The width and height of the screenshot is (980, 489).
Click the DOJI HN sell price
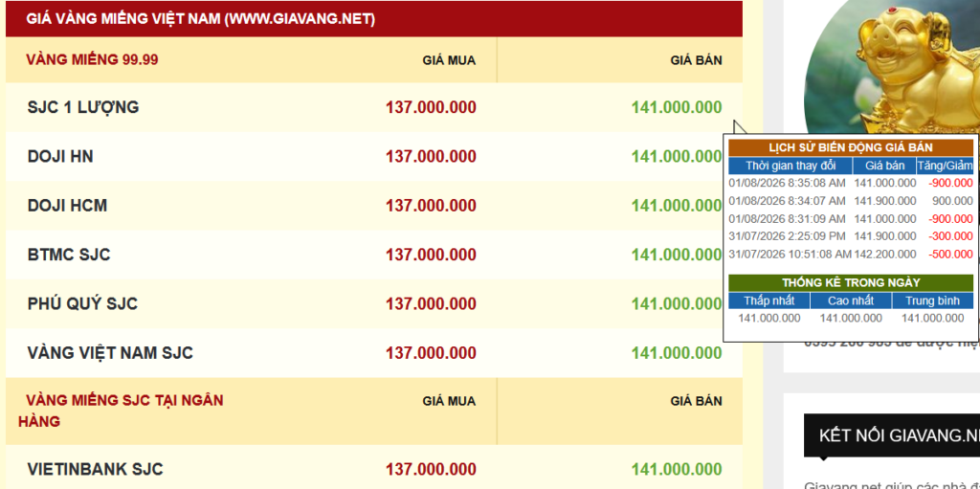click(677, 156)
